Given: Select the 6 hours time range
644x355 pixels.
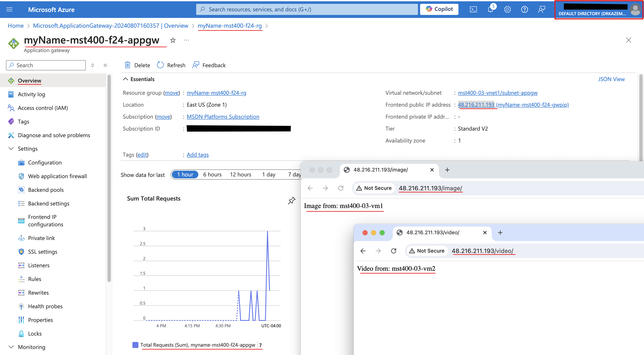Looking at the screenshot, I should point(212,175).
